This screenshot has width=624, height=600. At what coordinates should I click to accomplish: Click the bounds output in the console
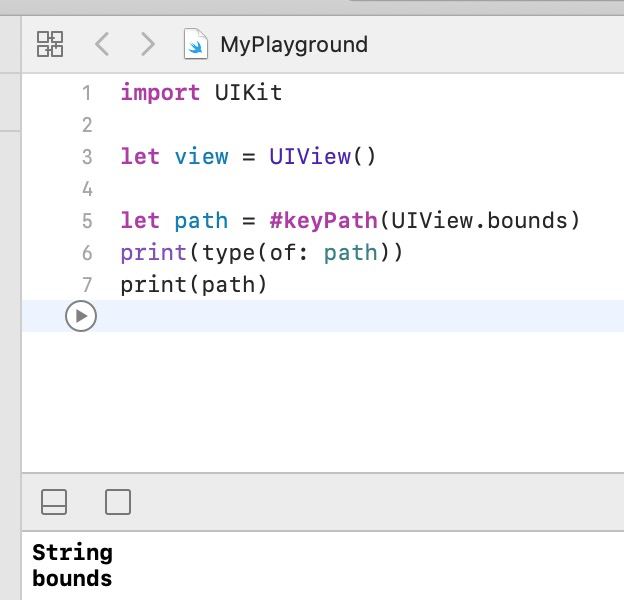click(72, 578)
